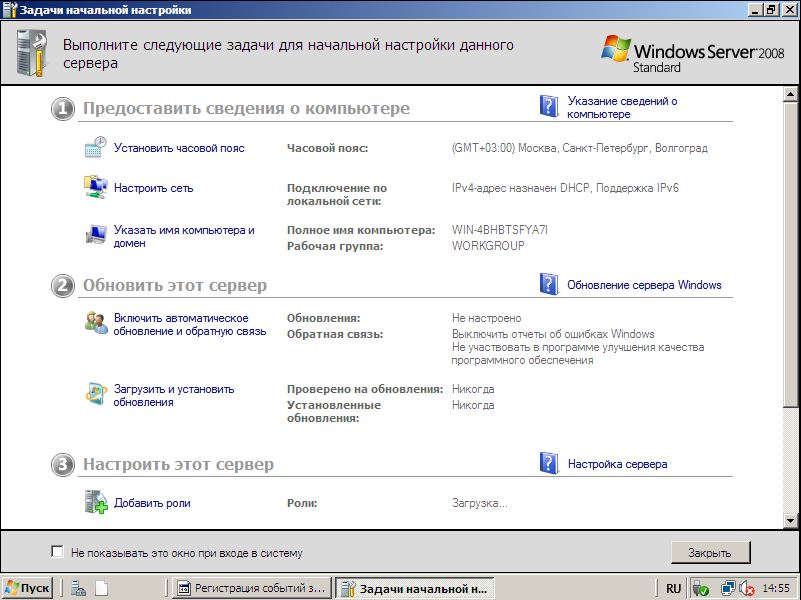Click the server wrench icon in header

(32, 53)
